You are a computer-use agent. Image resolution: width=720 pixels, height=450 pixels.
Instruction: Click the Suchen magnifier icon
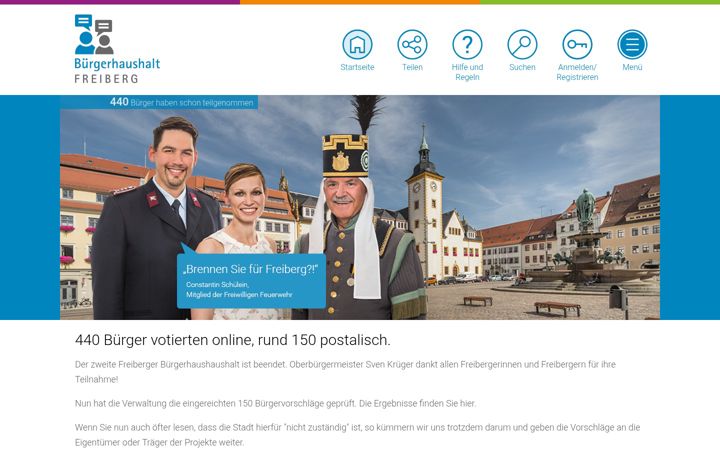(522, 45)
